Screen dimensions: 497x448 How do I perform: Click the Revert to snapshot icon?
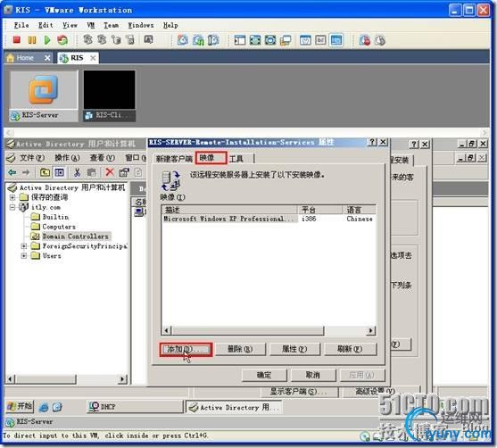tap(198, 40)
